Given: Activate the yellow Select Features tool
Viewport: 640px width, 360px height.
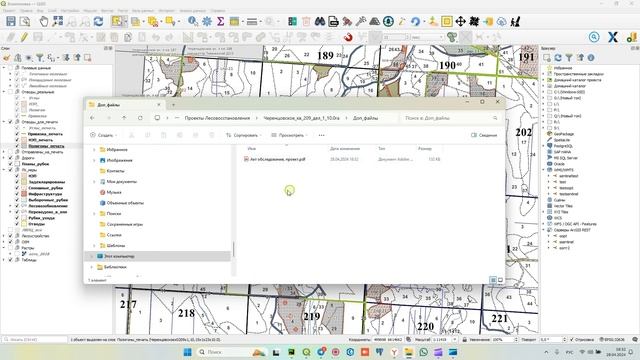Looking at the screenshot, I should [x=117, y=21].
